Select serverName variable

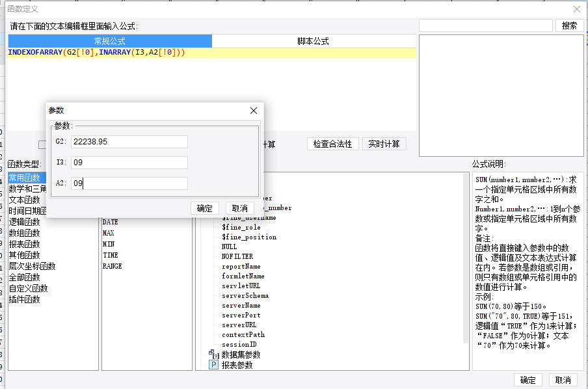(241, 305)
